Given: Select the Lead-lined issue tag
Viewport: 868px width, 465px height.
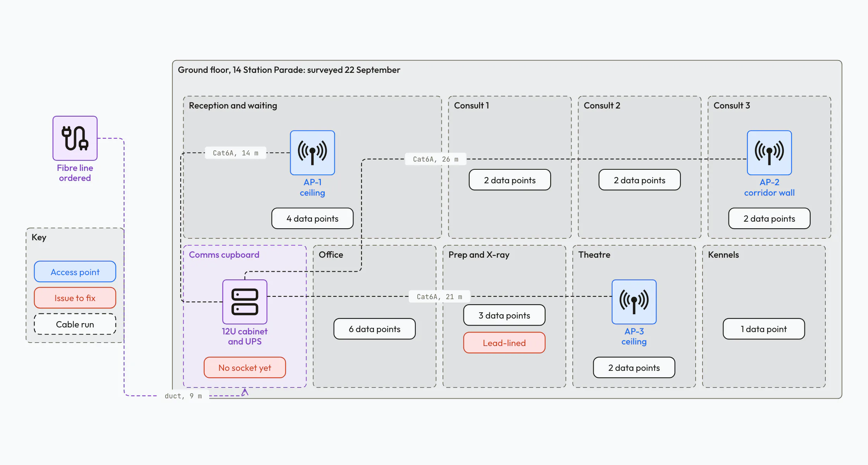Looking at the screenshot, I should coord(504,343).
